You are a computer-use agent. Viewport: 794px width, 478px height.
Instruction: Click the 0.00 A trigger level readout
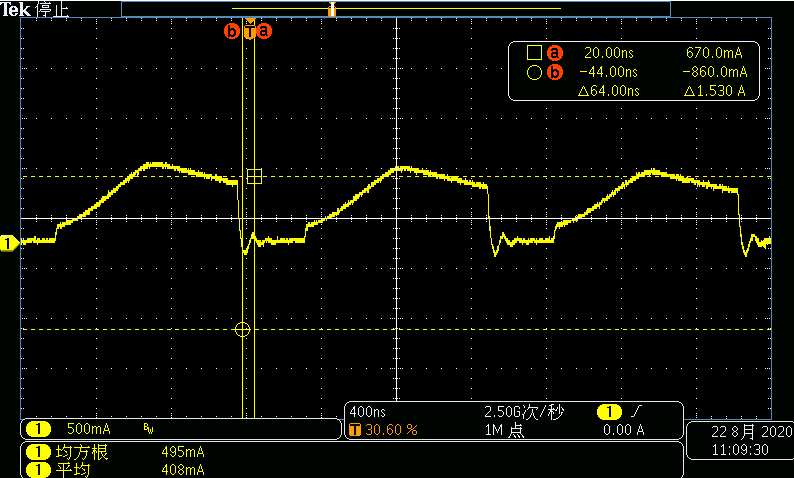pos(623,430)
